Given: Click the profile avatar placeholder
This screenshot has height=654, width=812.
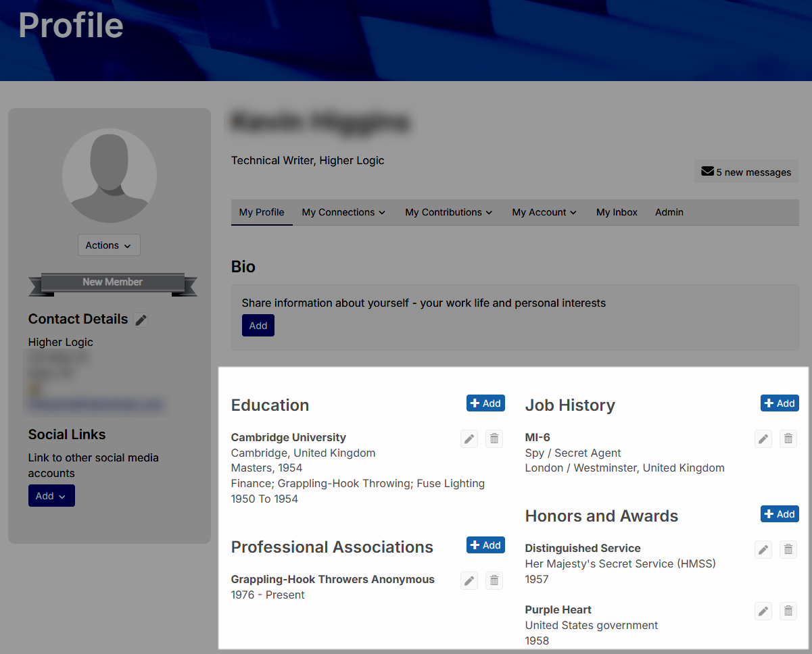Looking at the screenshot, I should point(109,176).
